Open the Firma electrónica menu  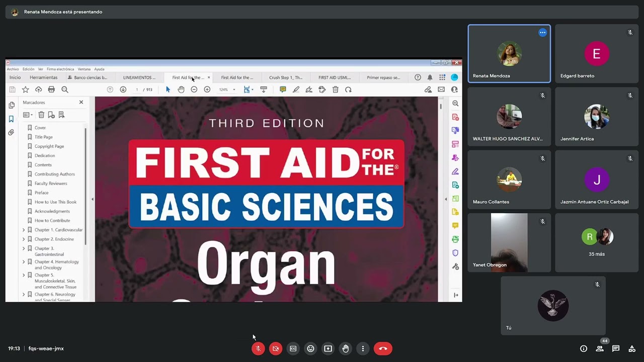click(60, 69)
